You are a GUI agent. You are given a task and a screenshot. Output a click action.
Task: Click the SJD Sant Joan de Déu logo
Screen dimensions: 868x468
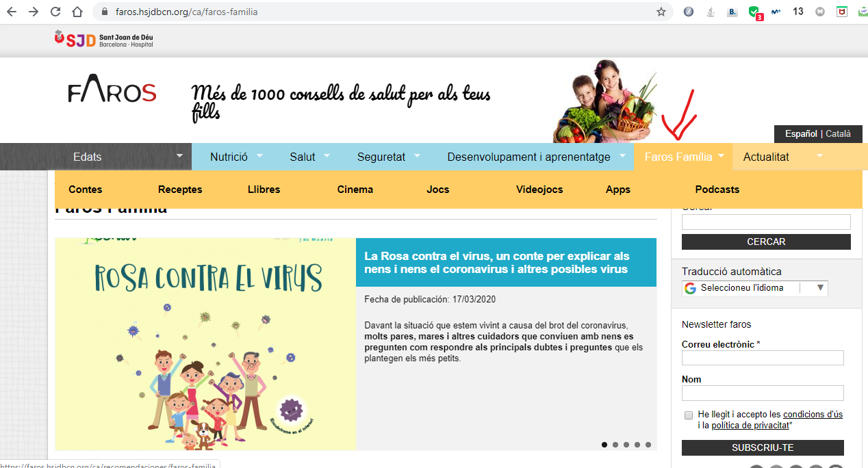(x=103, y=40)
